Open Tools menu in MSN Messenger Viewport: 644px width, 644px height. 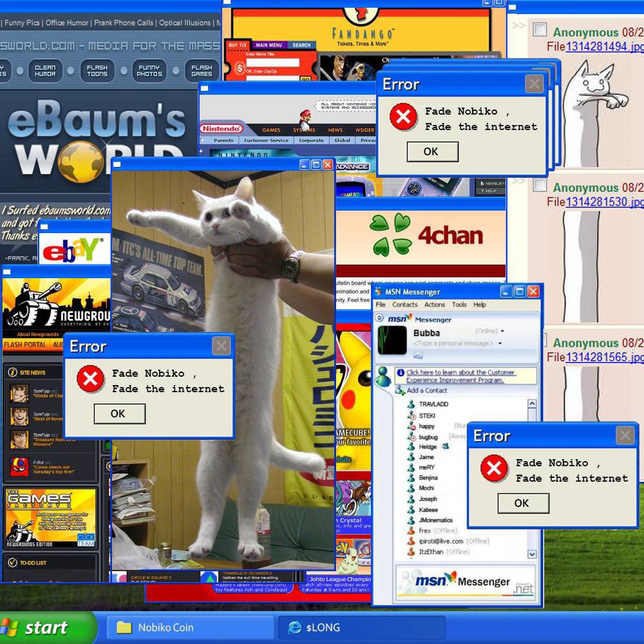pos(459,305)
